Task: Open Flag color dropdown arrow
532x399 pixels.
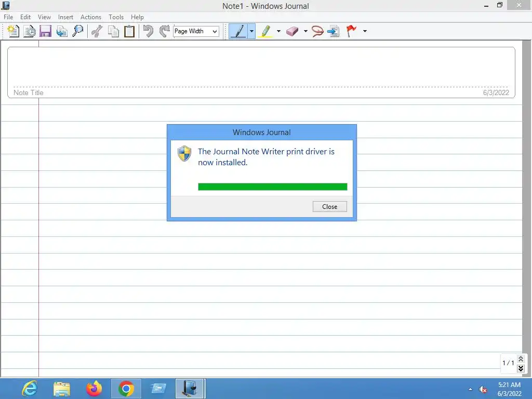Action: pos(365,31)
